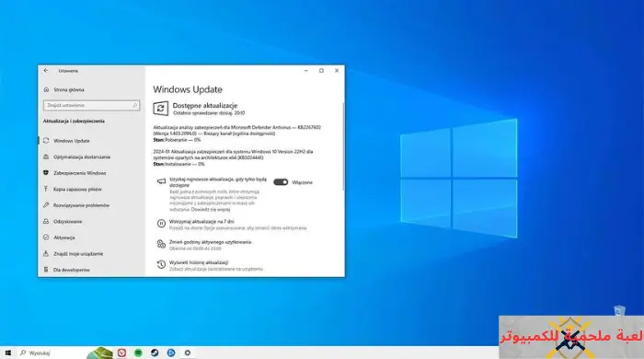The height and width of the screenshot is (359, 644).
Task: Click the search magnifier in Znajdź ustawienie box
Action: [134, 106]
